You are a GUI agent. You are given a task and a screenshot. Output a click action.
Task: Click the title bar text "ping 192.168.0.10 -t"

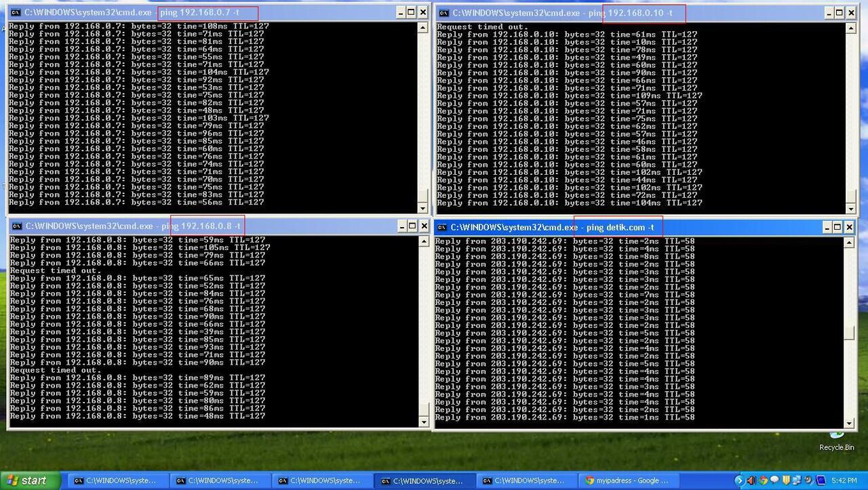tap(631, 13)
